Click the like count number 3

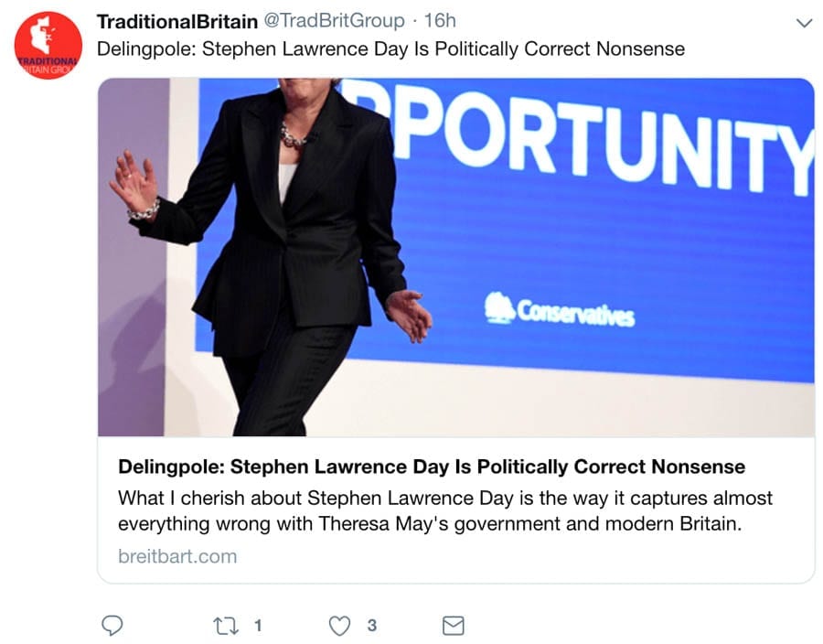point(371,626)
